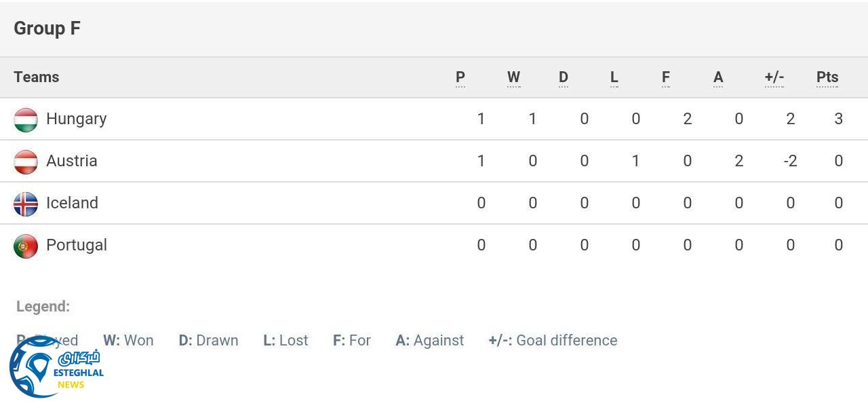868x414 pixels.
Task: Click the Portugal flag icon
Action: [25, 245]
